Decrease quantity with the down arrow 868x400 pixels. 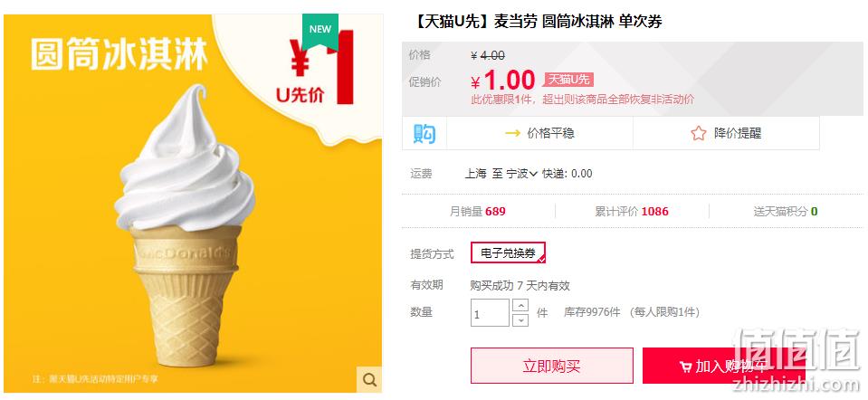[x=520, y=319]
